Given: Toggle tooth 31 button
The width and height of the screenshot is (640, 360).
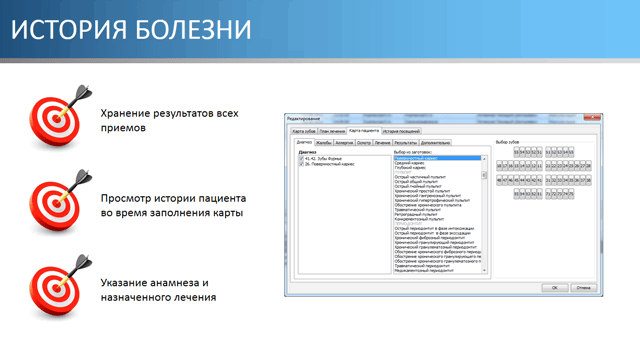Looking at the screenshot, I should tap(548, 180).
